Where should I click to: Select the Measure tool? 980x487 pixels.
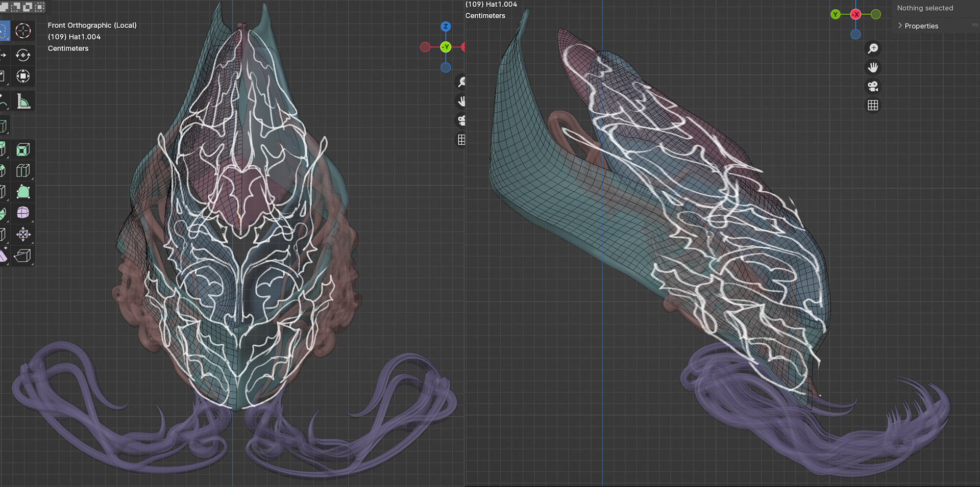(x=23, y=101)
